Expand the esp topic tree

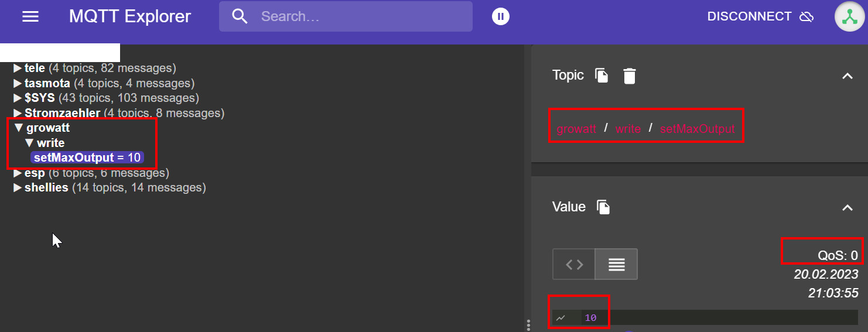[x=18, y=173]
